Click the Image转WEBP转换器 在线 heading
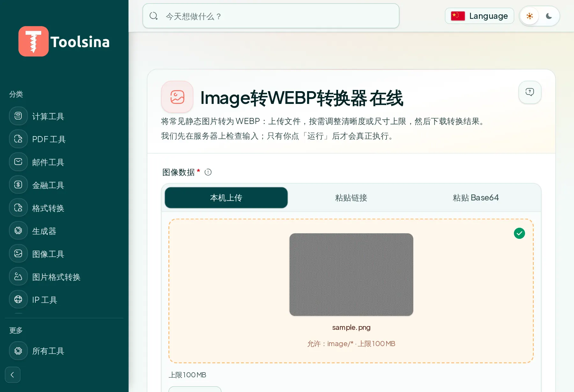Screen dimensions: 574x392 click(302, 98)
